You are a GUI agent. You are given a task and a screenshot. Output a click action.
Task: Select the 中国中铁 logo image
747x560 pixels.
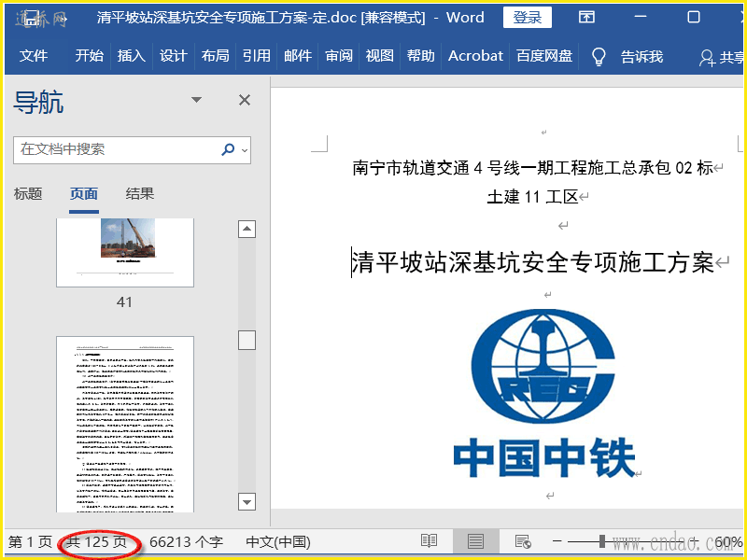point(543,393)
